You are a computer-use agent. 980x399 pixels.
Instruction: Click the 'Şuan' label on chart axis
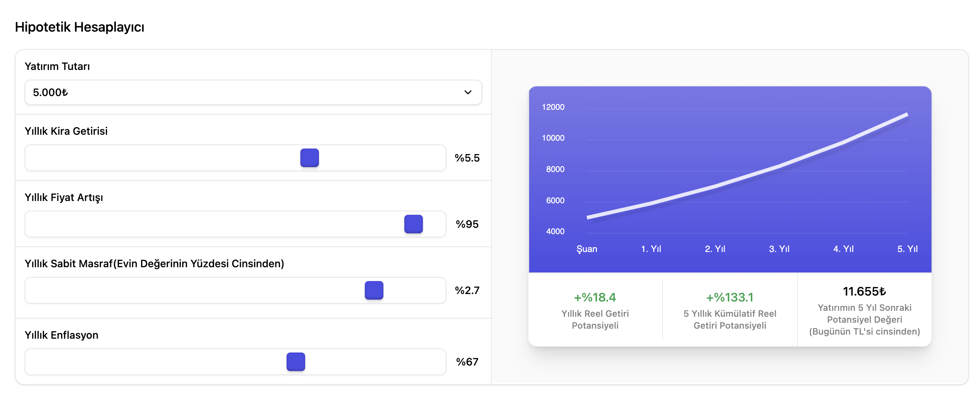click(587, 249)
